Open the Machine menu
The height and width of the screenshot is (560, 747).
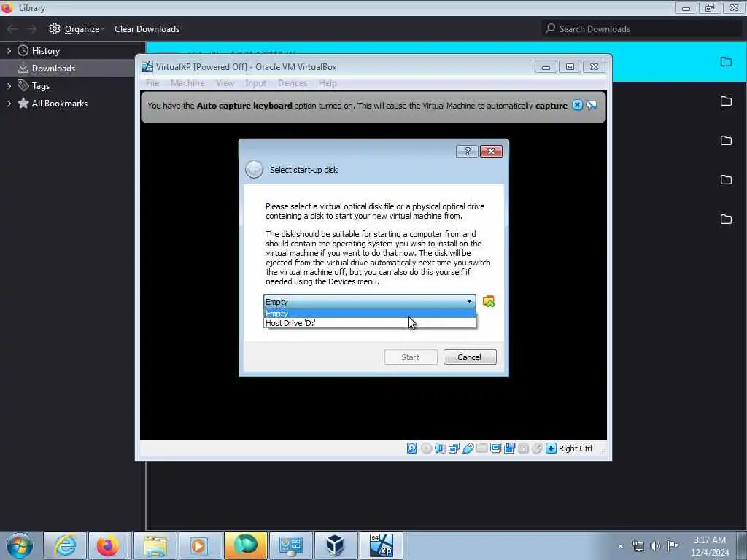point(187,83)
